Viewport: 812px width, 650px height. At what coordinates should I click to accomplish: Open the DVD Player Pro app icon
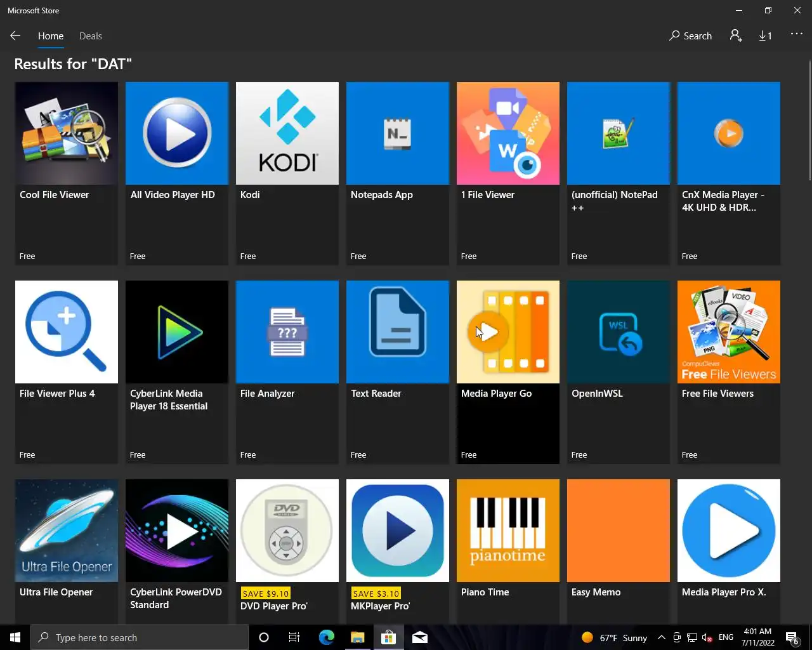click(x=287, y=531)
